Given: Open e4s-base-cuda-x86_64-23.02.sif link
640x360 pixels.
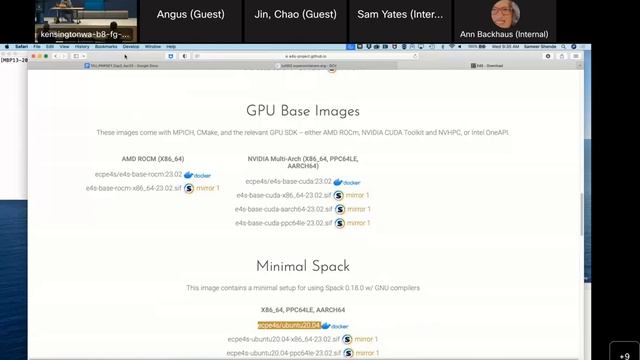Looking at the screenshot, I should tap(284, 195).
